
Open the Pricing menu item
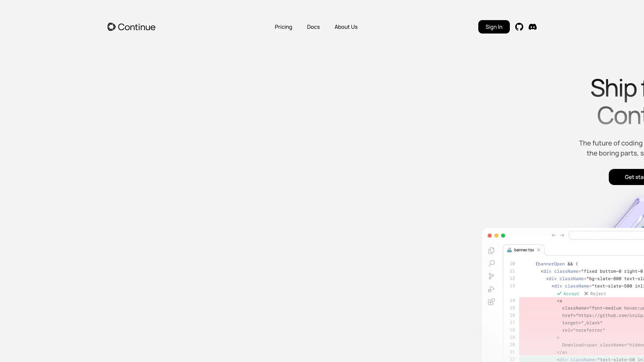coord(283,27)
